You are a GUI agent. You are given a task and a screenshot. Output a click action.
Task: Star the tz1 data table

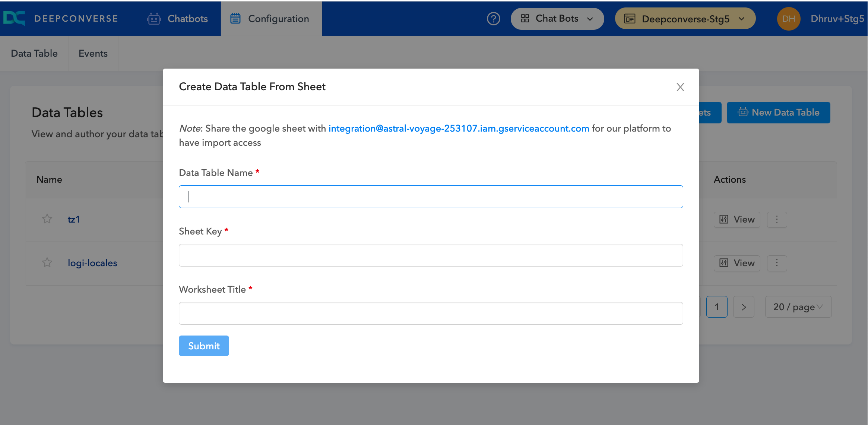pyautogui.click(x=47, y=219)
